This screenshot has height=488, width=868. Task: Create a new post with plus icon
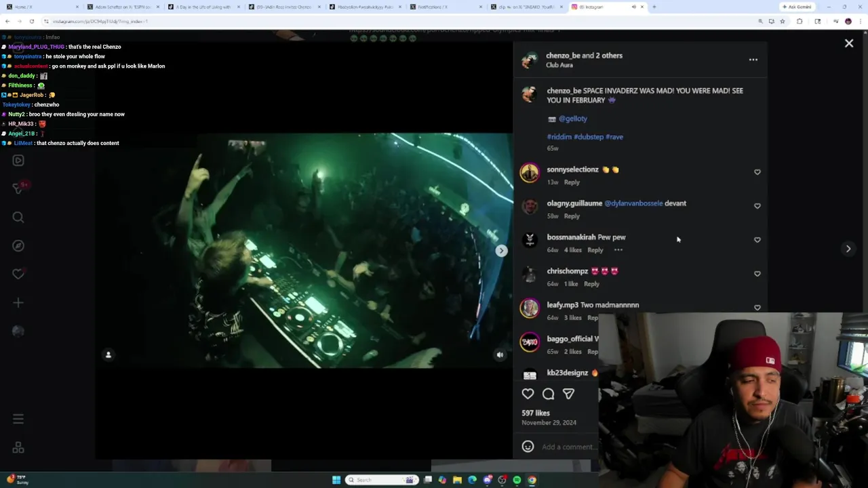[18, 302]
